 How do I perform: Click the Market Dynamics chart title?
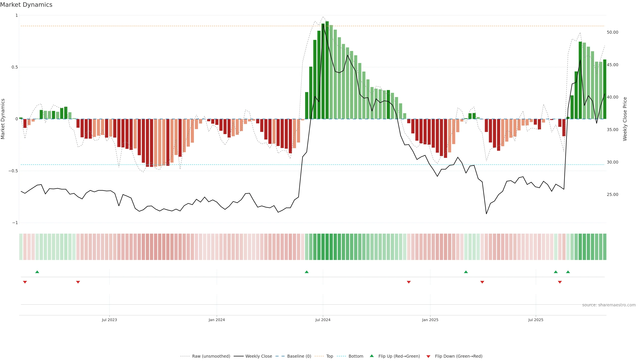(x=26, y=5)
